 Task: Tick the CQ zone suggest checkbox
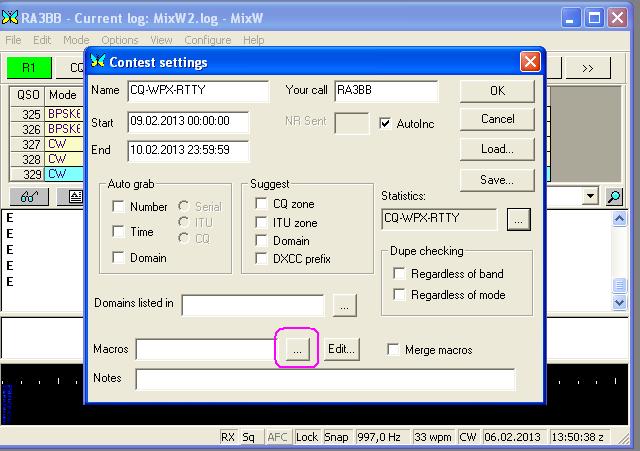pos(263,204)
